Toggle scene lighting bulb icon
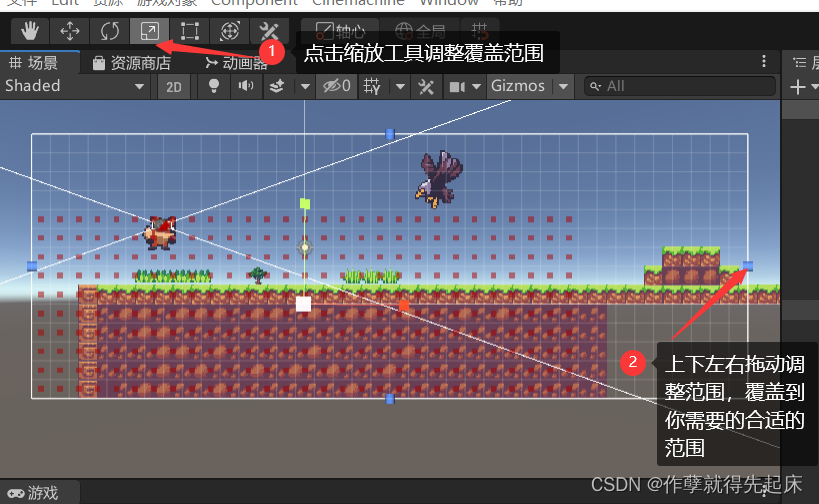819x504 pixels. (214, 86)
